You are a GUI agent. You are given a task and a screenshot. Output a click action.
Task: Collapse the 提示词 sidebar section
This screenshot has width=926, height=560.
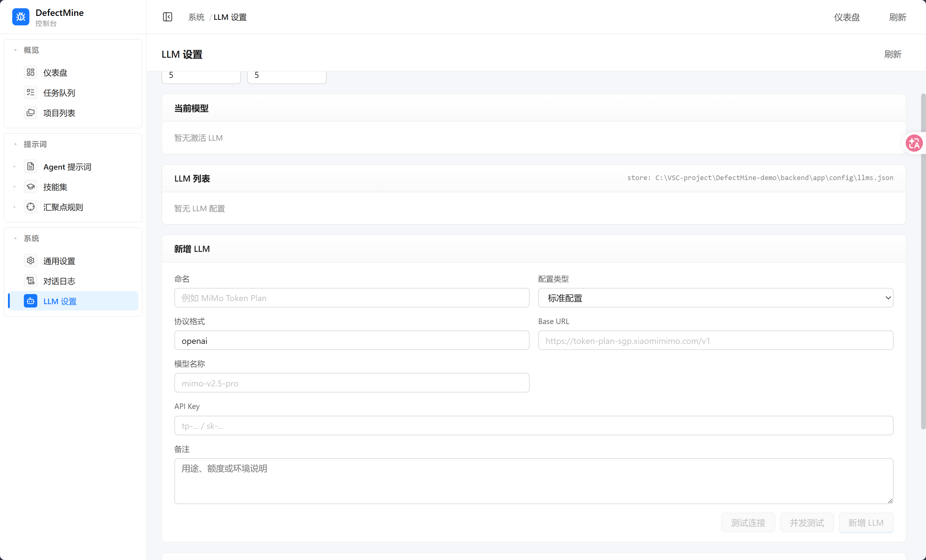tap(16, 144)
